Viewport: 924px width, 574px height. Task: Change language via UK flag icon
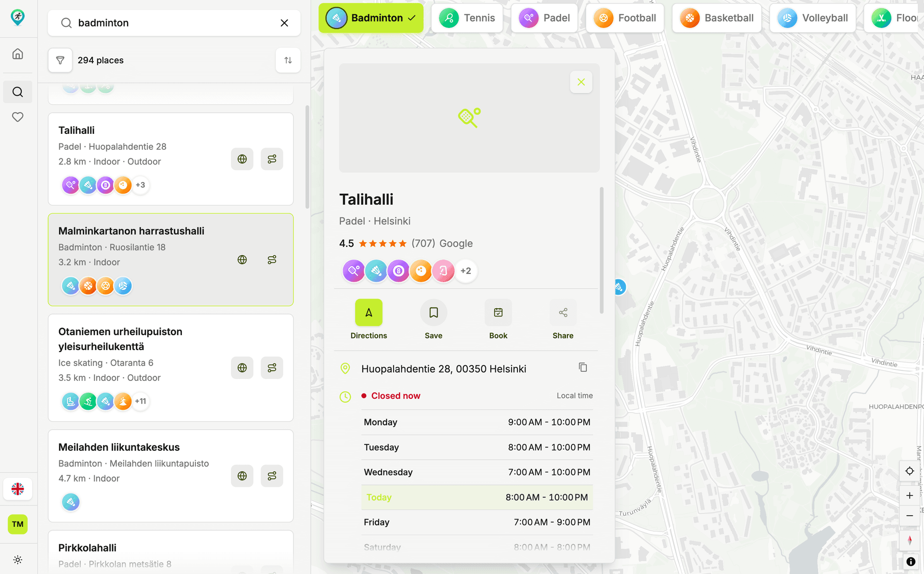tap(18, 489)
